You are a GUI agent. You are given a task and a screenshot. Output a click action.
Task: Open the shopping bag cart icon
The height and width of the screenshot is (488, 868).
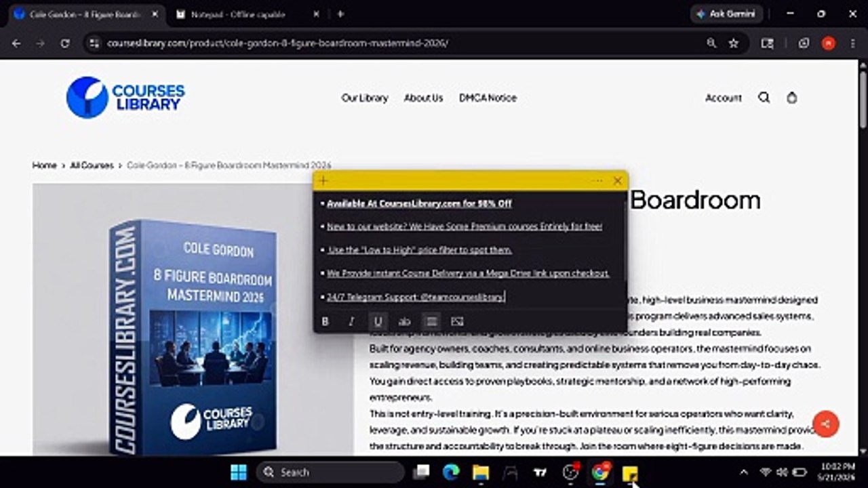pyautogui.click(x=791, y=98)
